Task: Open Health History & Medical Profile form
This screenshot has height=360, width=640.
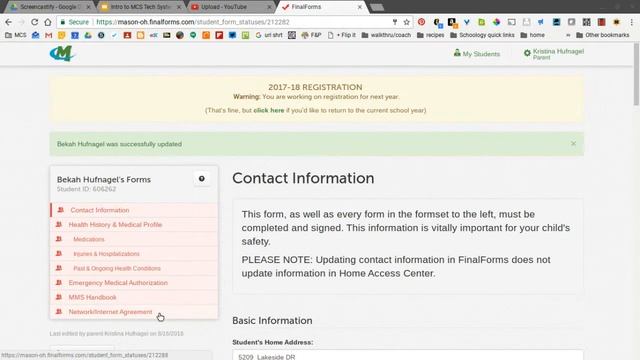Action: (x=134, y=224)
